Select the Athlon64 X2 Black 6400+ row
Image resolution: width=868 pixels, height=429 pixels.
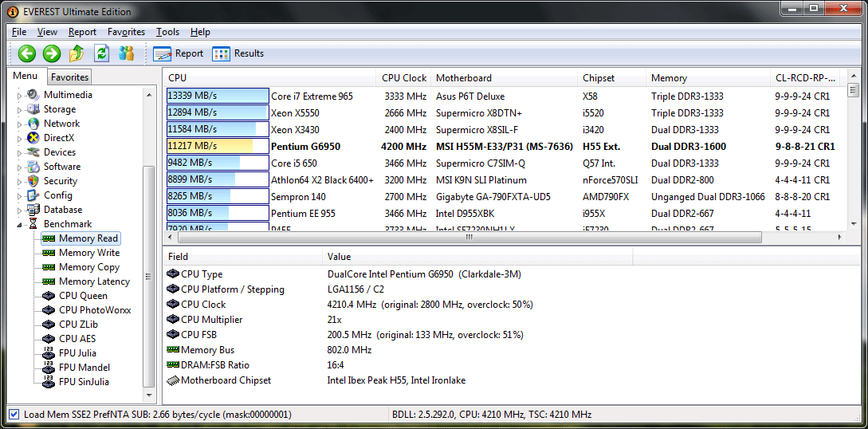[x=504, y=180]
